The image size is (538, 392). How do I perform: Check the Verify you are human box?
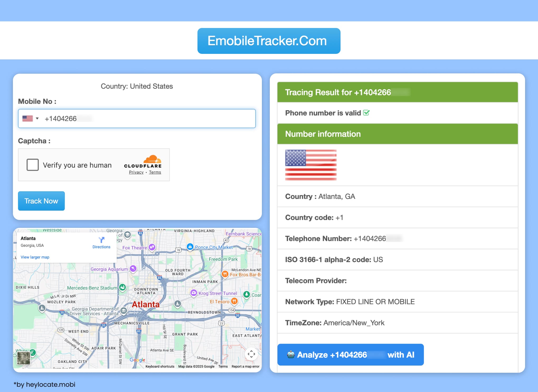point(32,165)
